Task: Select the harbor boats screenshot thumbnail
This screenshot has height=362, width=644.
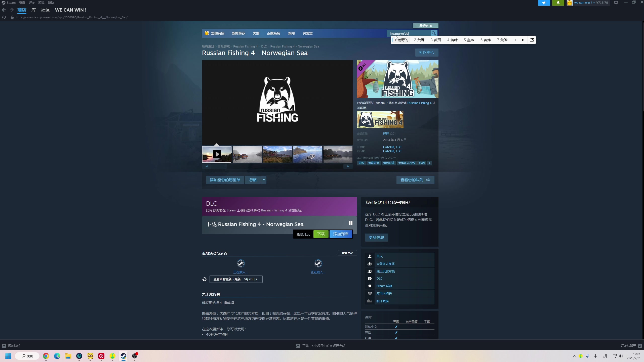Action: click(247, 154)
